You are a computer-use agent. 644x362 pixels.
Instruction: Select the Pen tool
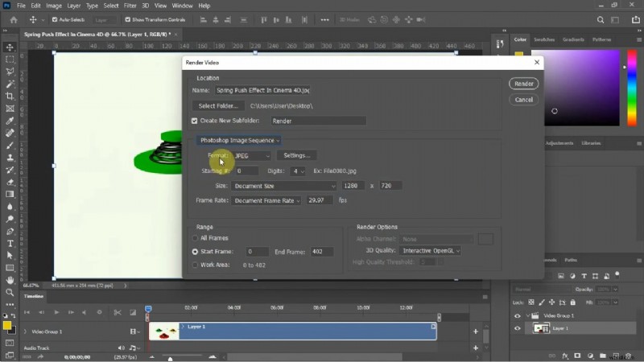coord(10,232)
